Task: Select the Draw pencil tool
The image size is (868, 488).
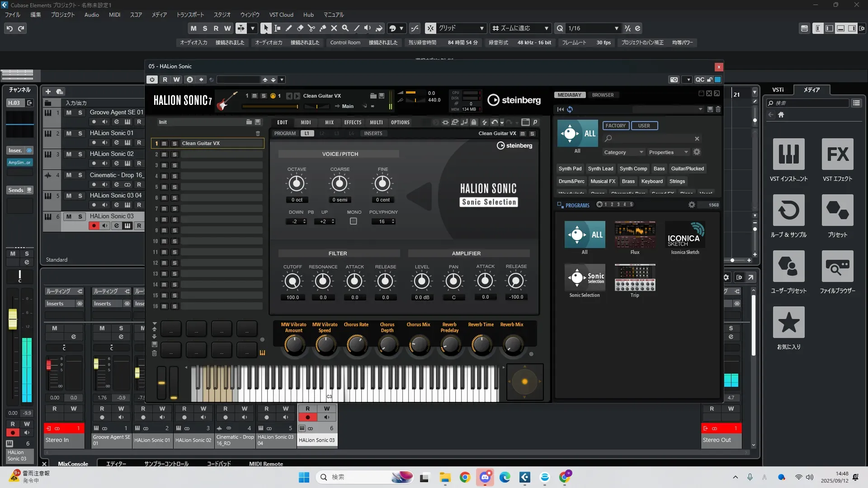Action: click(x=289, y=28)
